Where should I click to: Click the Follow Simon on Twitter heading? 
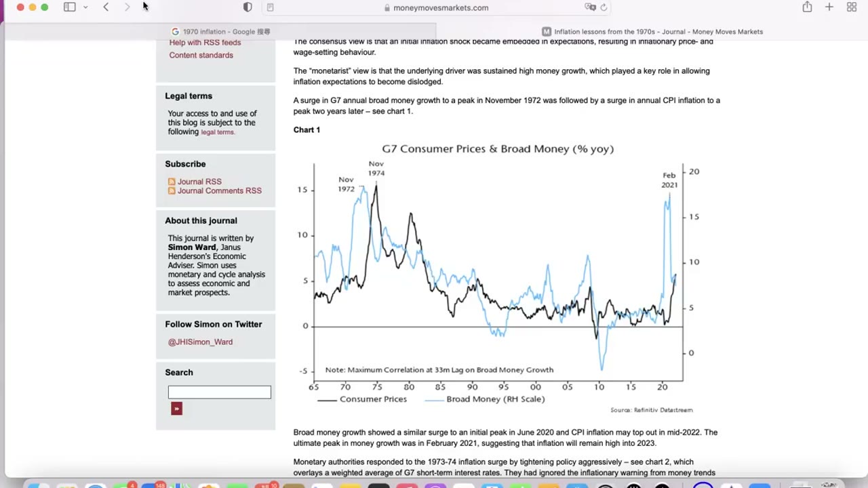pos(213,325)
